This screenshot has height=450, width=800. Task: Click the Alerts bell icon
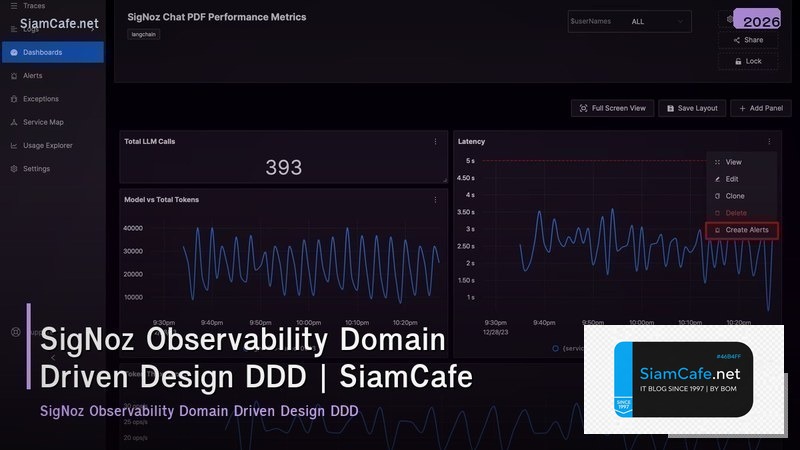coord(14,76)
